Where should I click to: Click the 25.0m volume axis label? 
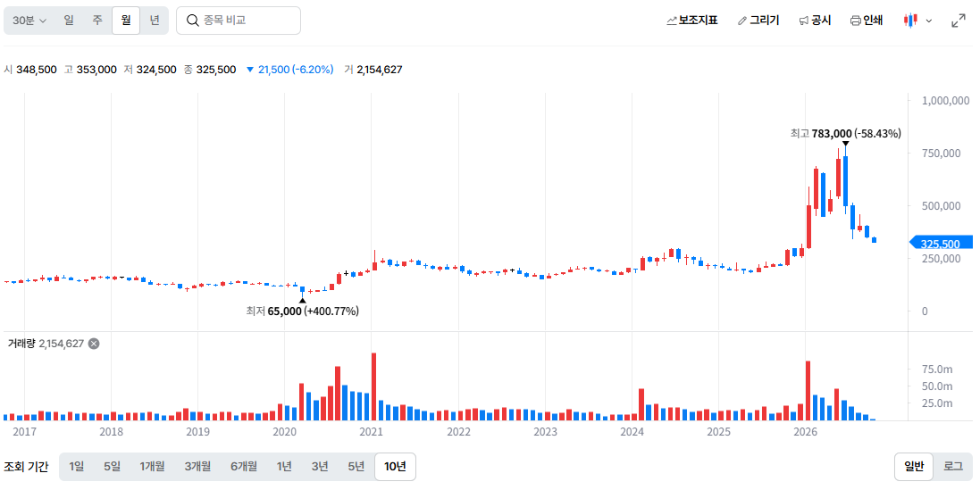937,403
